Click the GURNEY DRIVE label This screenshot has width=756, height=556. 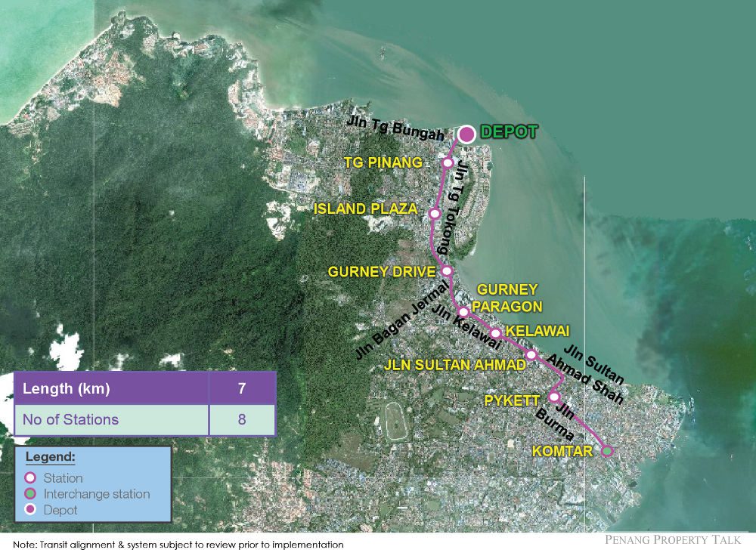pos(382,272)
